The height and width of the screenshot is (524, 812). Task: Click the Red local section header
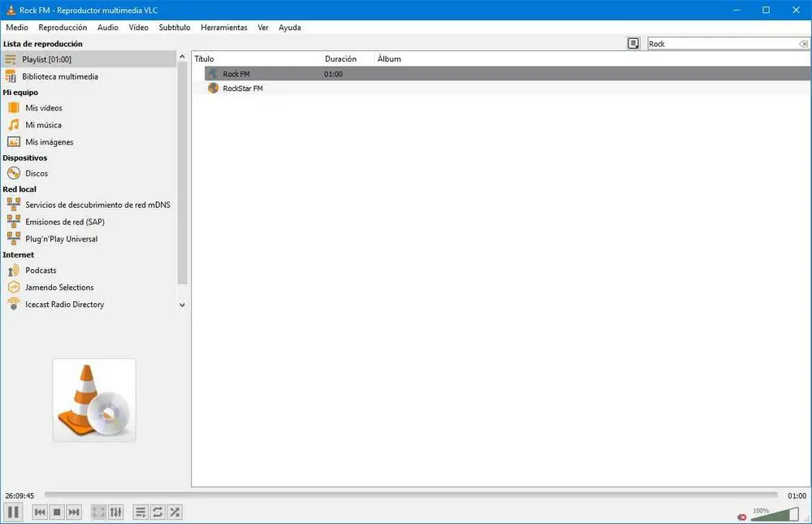click(19, 189)
